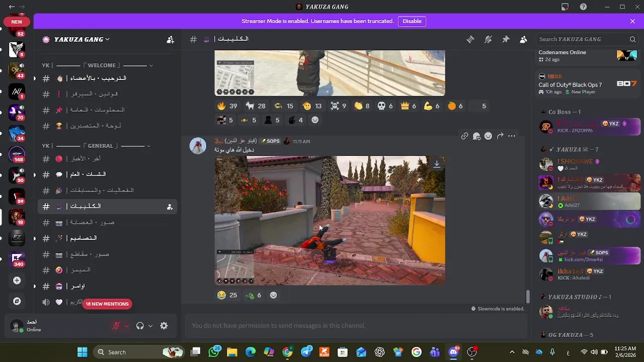Open YAKUZA GANG server dropdown menu
The width and height of the screenshot is (644, 362).
[x=82, y=39]
